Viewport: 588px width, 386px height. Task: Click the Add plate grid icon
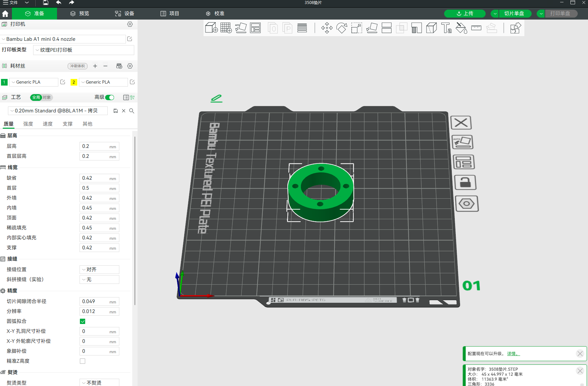pyautogui.click(x=226, y=28)
